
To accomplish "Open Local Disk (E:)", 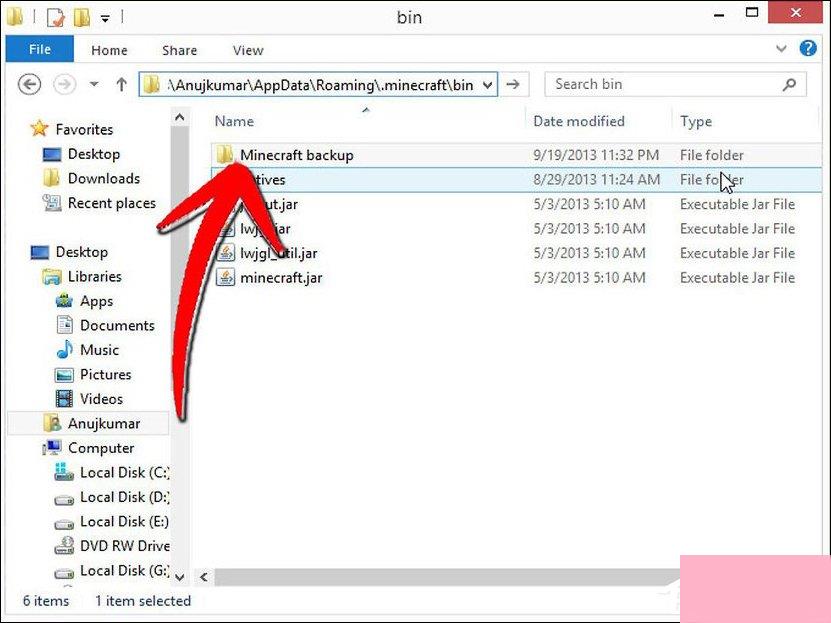I will 125,521.
